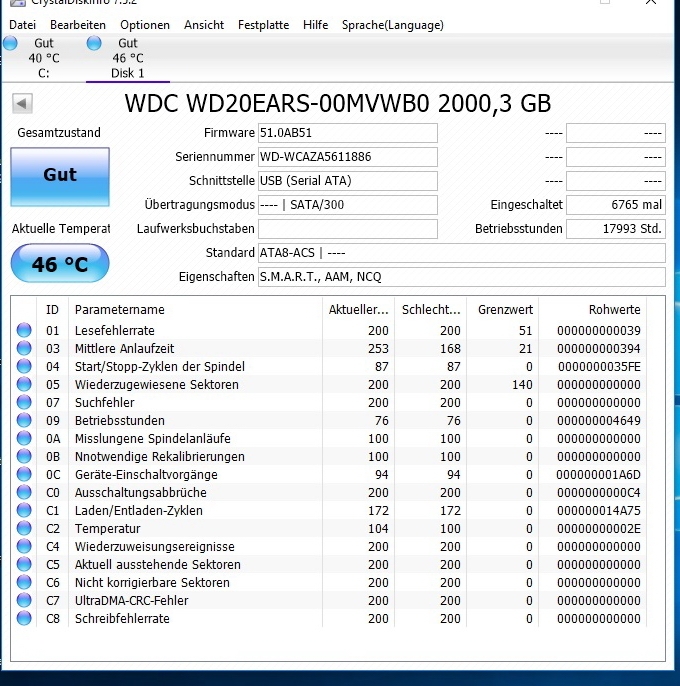Open the Hilfe menu
680x686 pixels.
tap(315, 25)
